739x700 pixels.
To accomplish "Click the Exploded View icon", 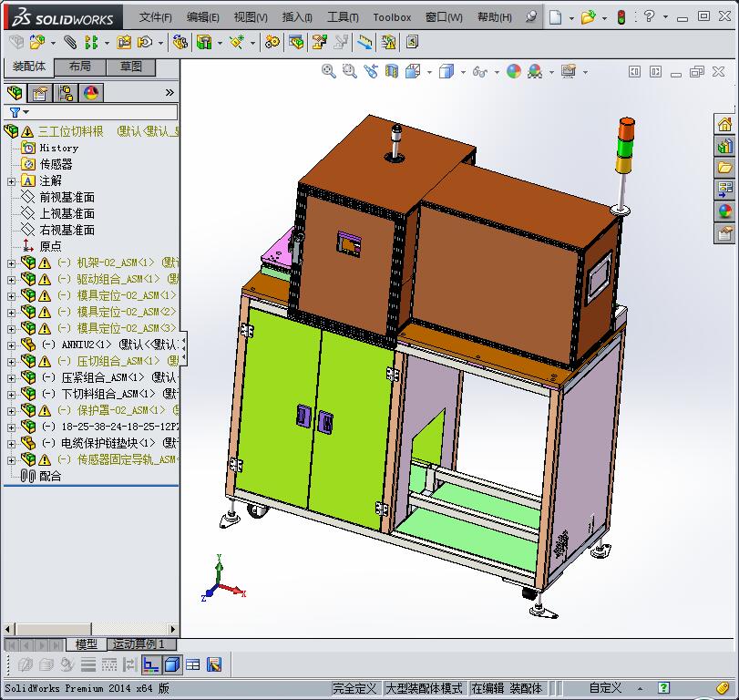I will tap(320, 43).
